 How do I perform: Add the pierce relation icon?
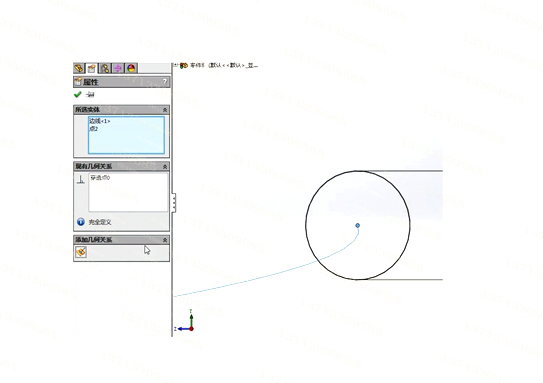point(81,252)
